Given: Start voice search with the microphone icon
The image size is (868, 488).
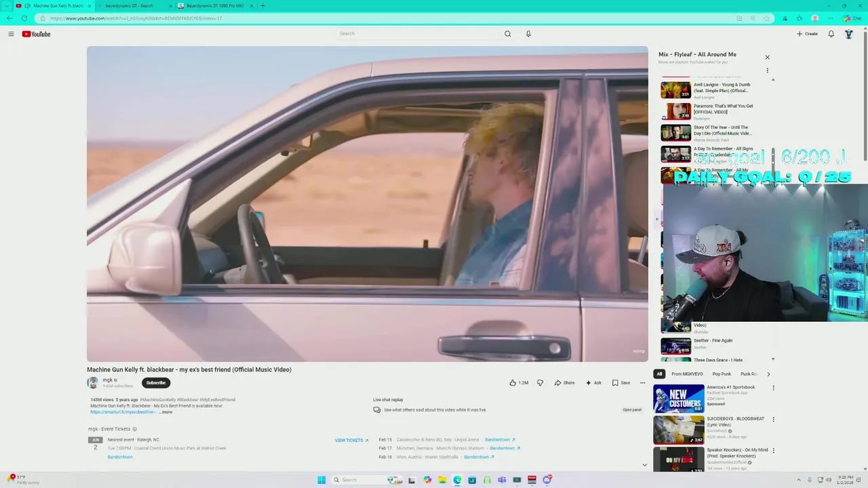Looking at the screenshot, I should pos(528,34).
